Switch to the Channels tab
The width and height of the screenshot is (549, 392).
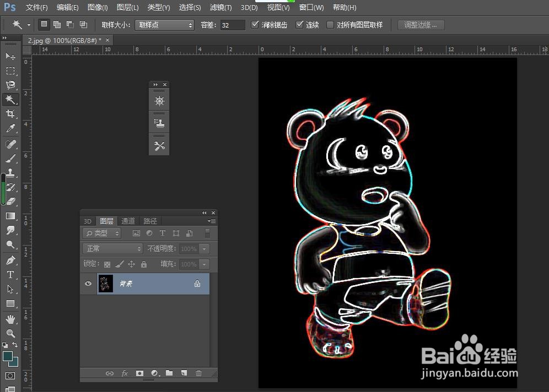click(x=128, y=221)
